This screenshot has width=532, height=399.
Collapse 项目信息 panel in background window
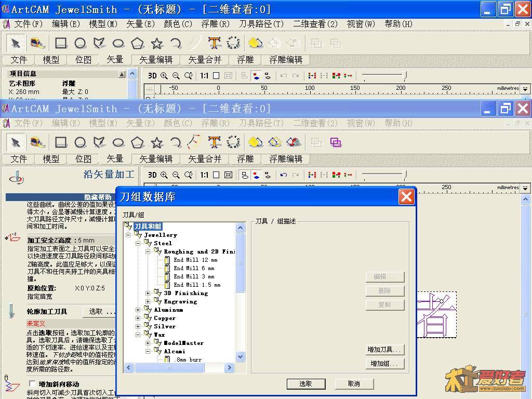tap(122, 74)
